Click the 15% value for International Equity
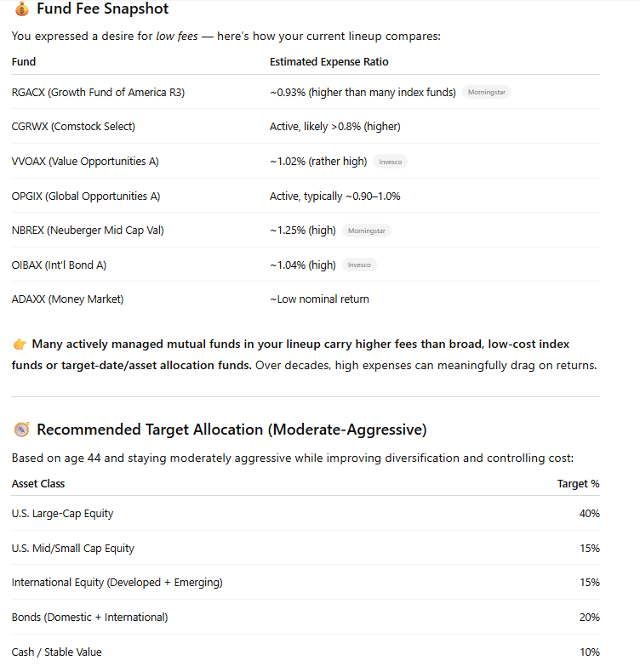 tap(589, 583)
